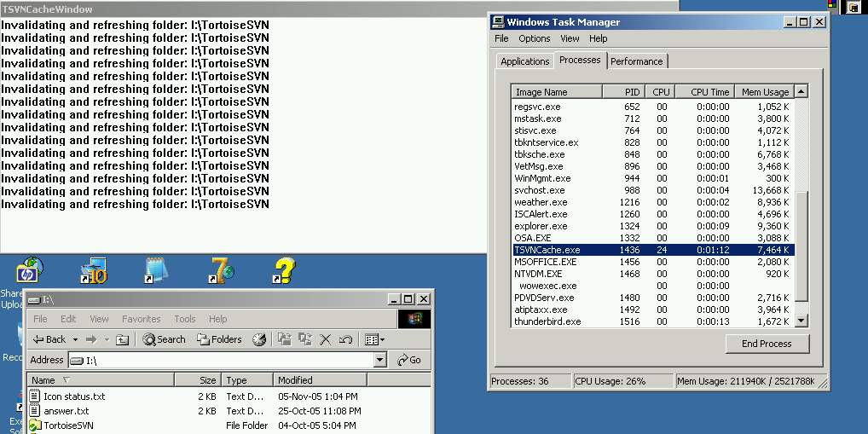Viewport: 868px width, 434px height.
Task: Click the Copy To toolbar icon
Action: [305, 339]
